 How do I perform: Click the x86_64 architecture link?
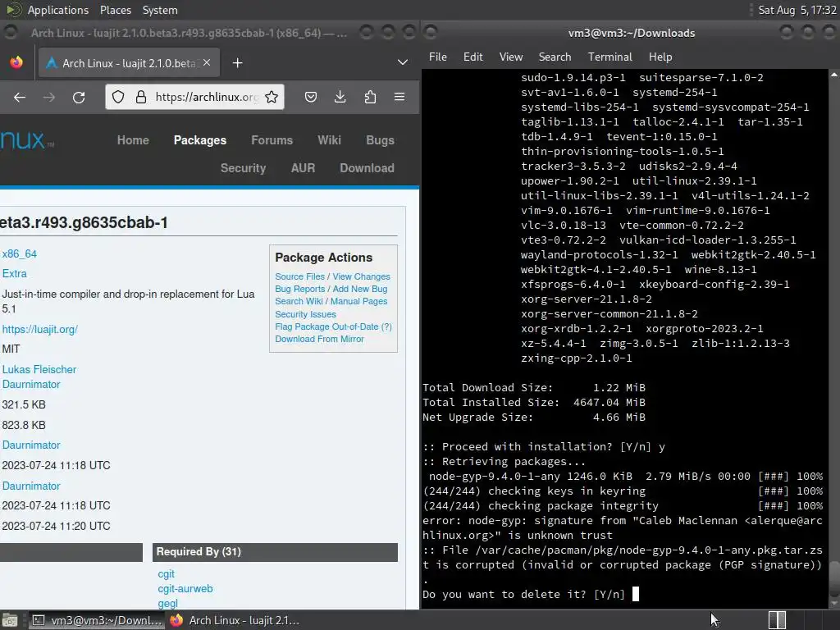tap(20, 254)
